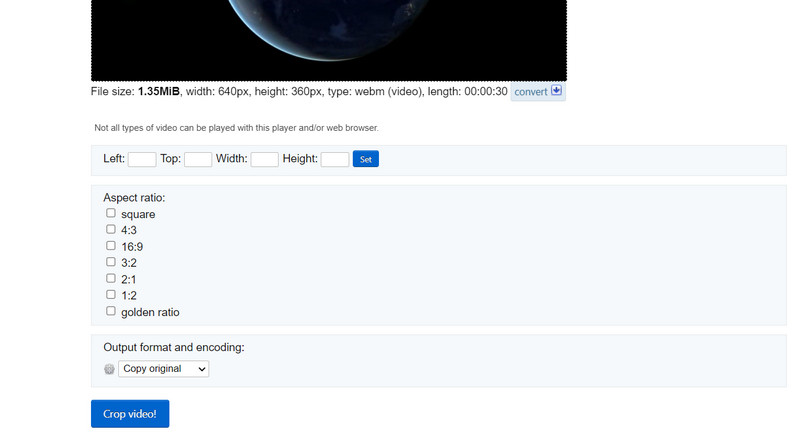The image size is (800, 435).
Task: Tick the 4:3 aspect ratio checkbox
Action: point(111,229)
